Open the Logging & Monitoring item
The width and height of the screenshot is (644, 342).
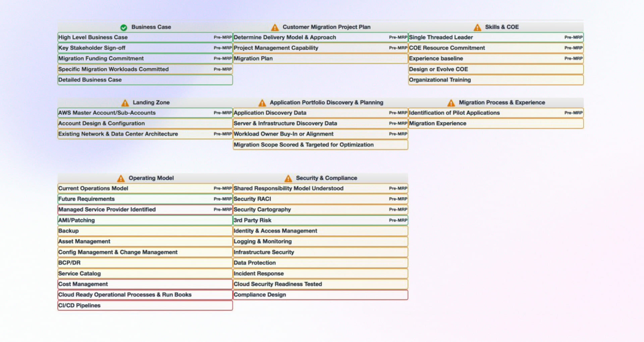pyautogui.click(x=320, y=241)
